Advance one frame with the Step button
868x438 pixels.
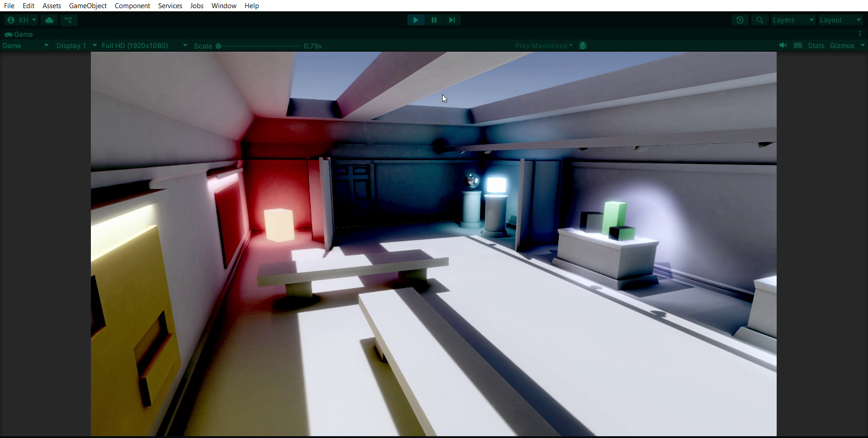[452, 20]
